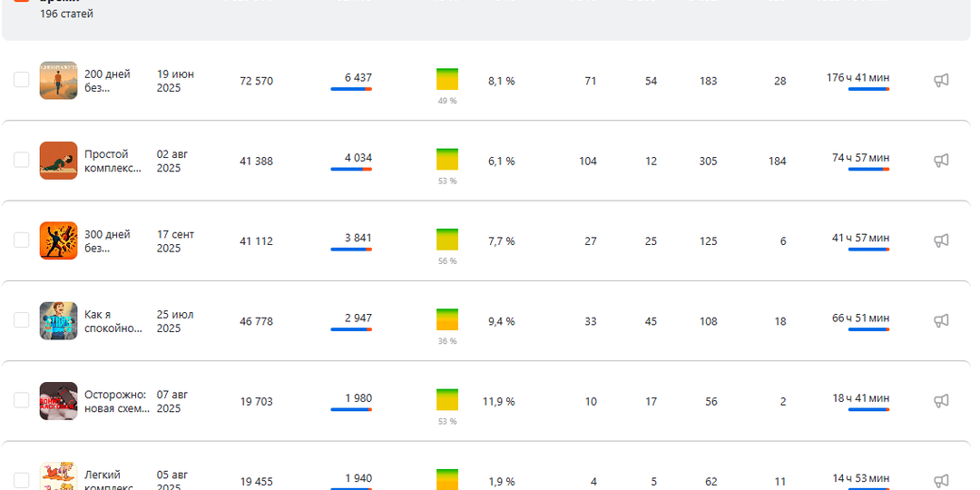
Task: Tick checkbox for Осторожно: новая схем row
Action: point(21,399)
